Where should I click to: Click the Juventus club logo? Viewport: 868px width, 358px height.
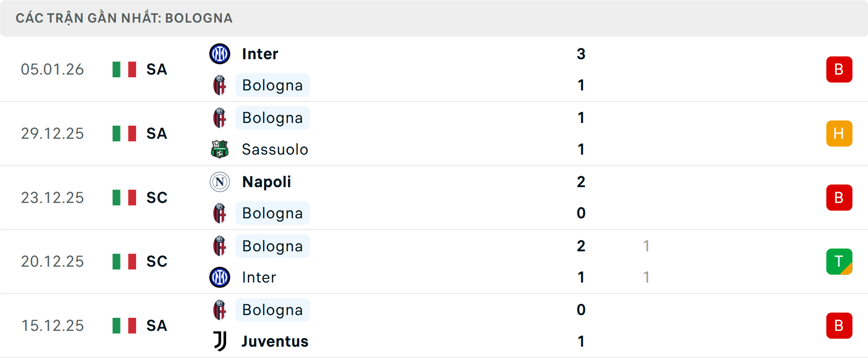(x=220, y=341)
